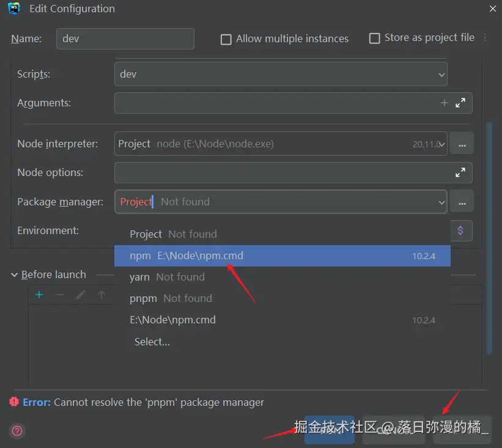This screenshot has width=502, height=448.
Task: Open options menu beside Store as project file
Action: click(485, 38)
